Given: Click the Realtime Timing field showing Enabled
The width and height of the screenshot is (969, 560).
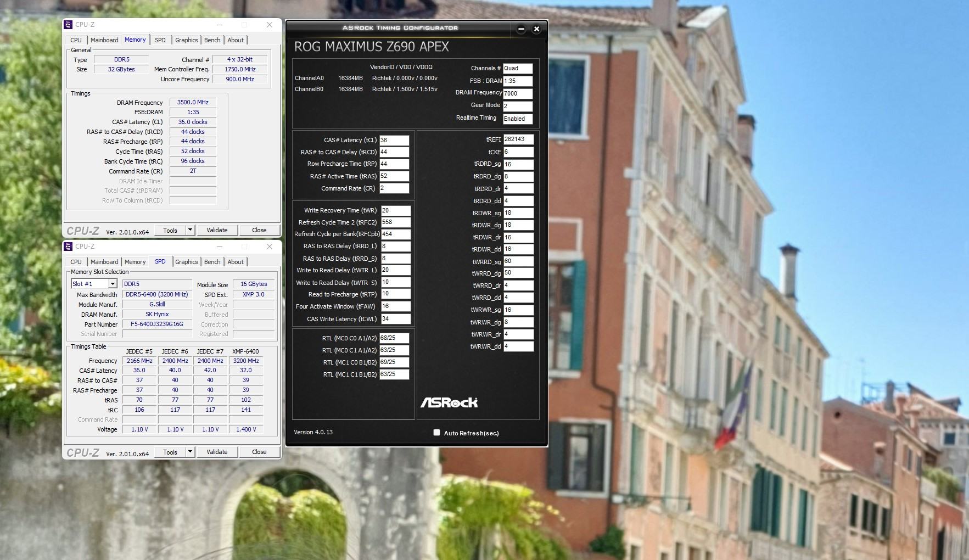Looking at the screenshot, I should (x=518, y=119).
